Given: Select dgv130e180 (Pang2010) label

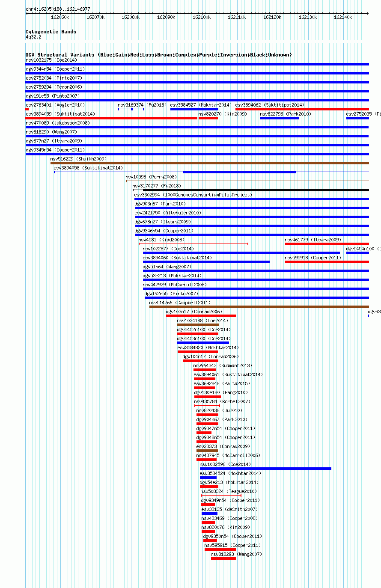Looking at the screenshot, I should pos(221,392).
